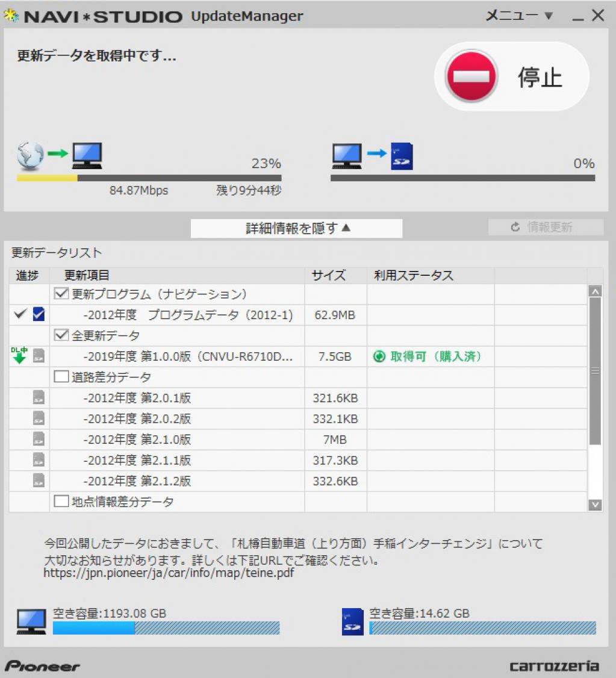Open the メニュー dropdown
Screen dimensions: 616x678
[x=519, y=16]
